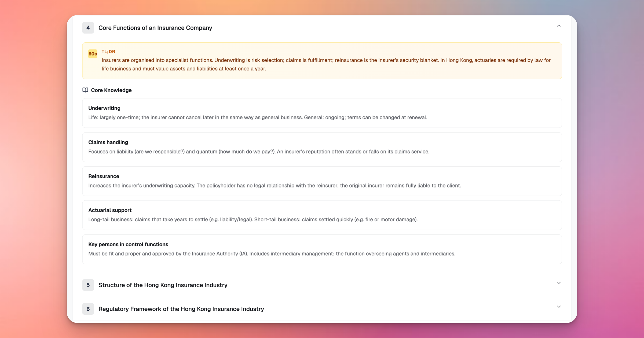Click the TL;DR label

tap(108, 52)
